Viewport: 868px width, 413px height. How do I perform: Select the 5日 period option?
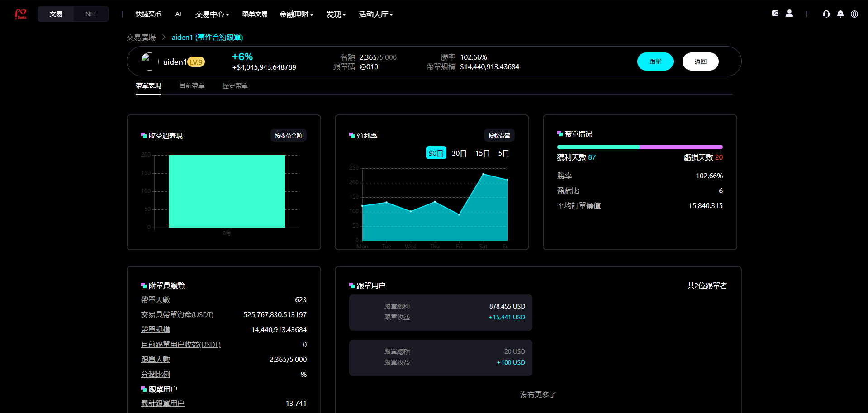[504, 153]
